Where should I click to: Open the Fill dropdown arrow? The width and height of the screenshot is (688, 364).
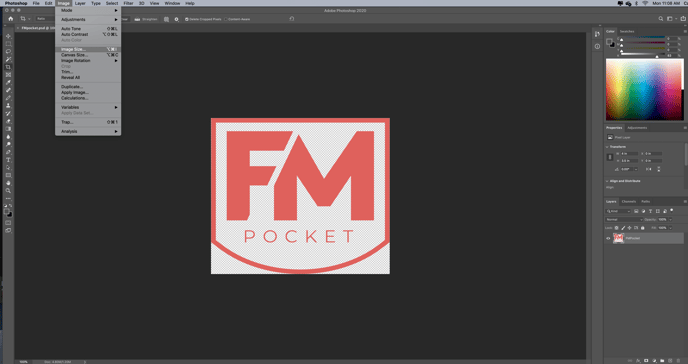[x=670, y=228]
